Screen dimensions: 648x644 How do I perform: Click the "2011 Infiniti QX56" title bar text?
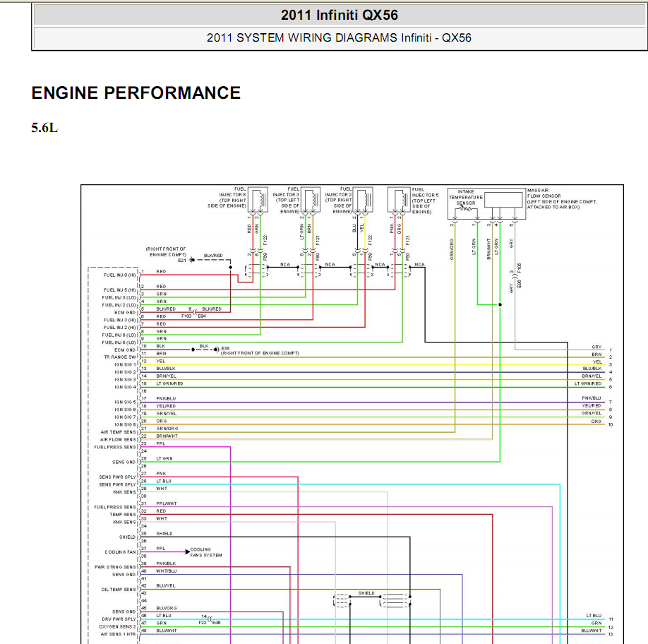point(339,16)
